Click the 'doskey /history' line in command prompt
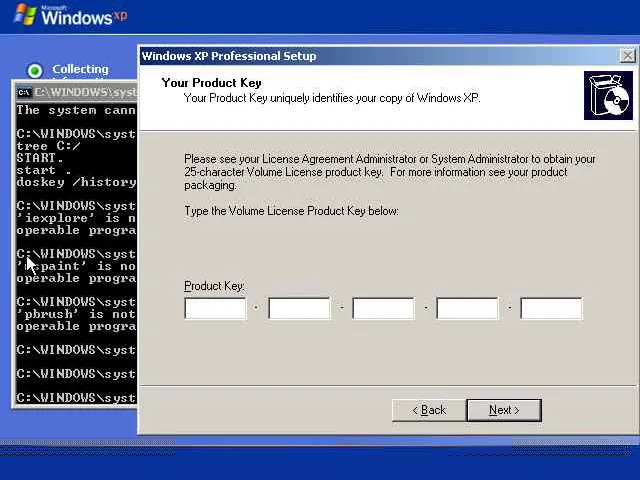The width and height of the screenshot is (640, 480). tap(76, 182)
